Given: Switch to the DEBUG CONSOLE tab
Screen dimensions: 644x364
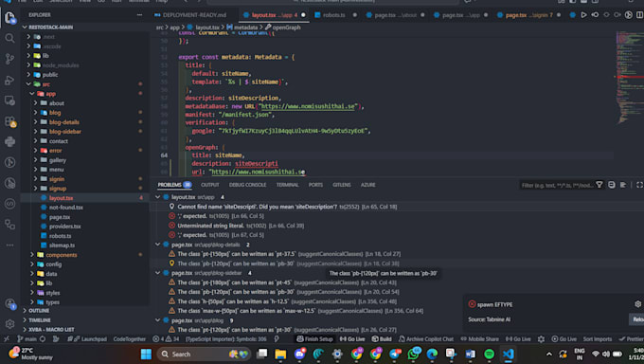Looking at the screenshot, I should [247, 185].
